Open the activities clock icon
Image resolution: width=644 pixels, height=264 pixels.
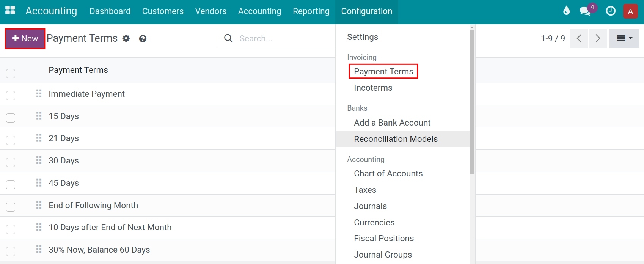611,11
